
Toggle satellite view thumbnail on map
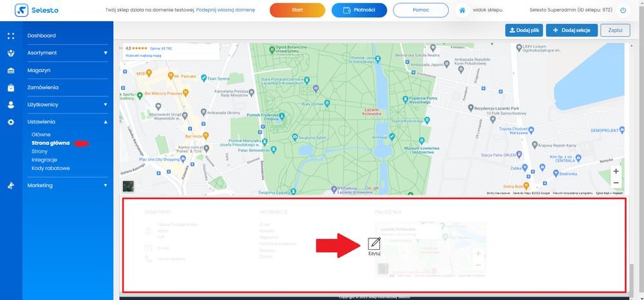[128, 186]
